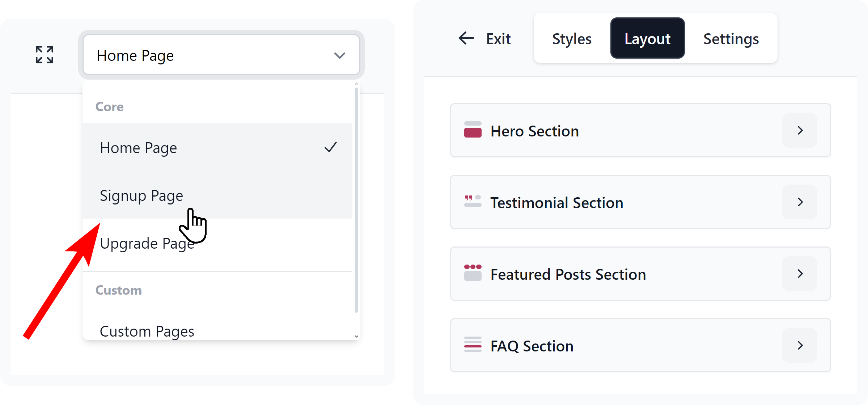Click the Featured Posts Section icon
868x405 pixels.
pos(473,273)
